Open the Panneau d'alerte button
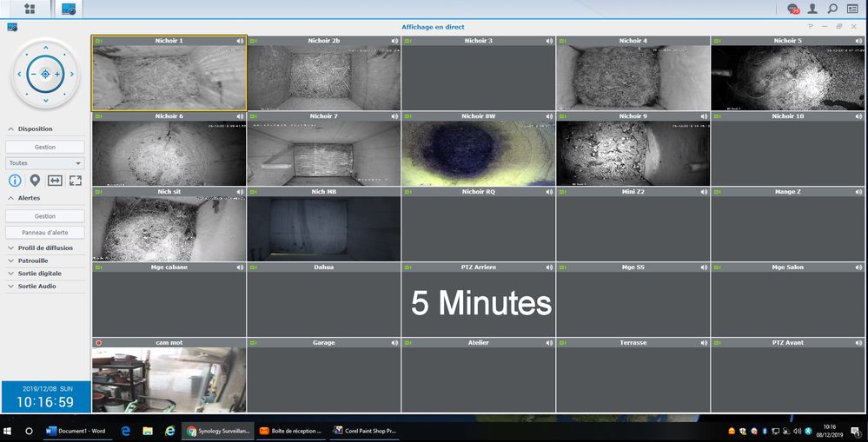This screenshot has width=868, height=442. click(45, 233)
